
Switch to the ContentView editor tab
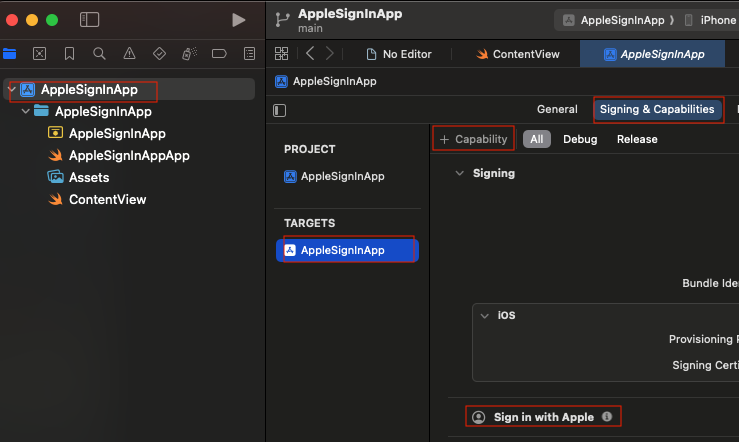coord(517,54)
